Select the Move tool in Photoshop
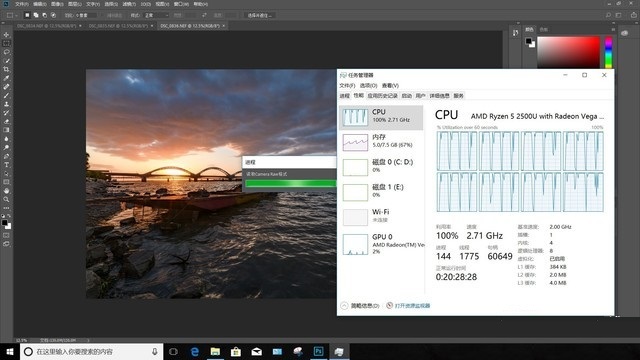Image resolution: width=640 pixels, height=360 pixels. click(x=6, y=35)
